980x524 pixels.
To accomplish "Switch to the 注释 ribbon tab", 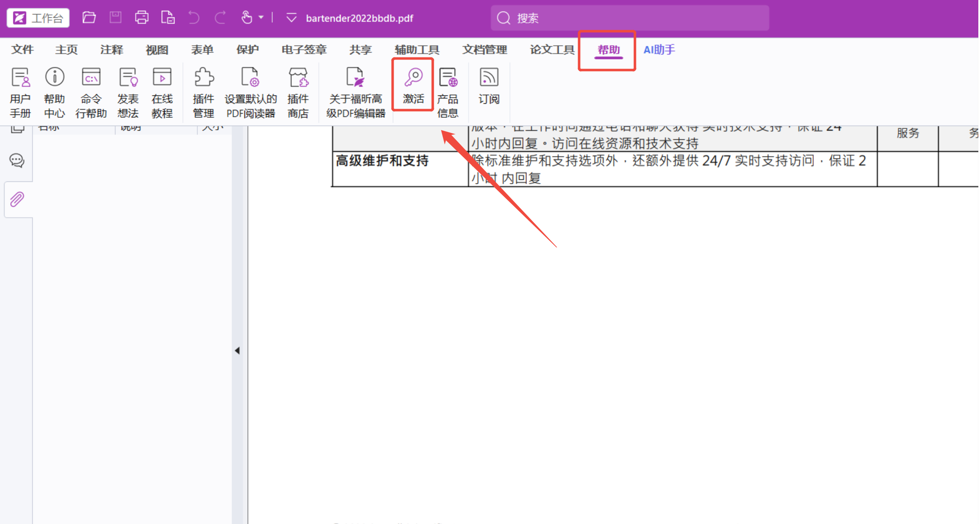I will pyautogui.click(x=112, y=50).
